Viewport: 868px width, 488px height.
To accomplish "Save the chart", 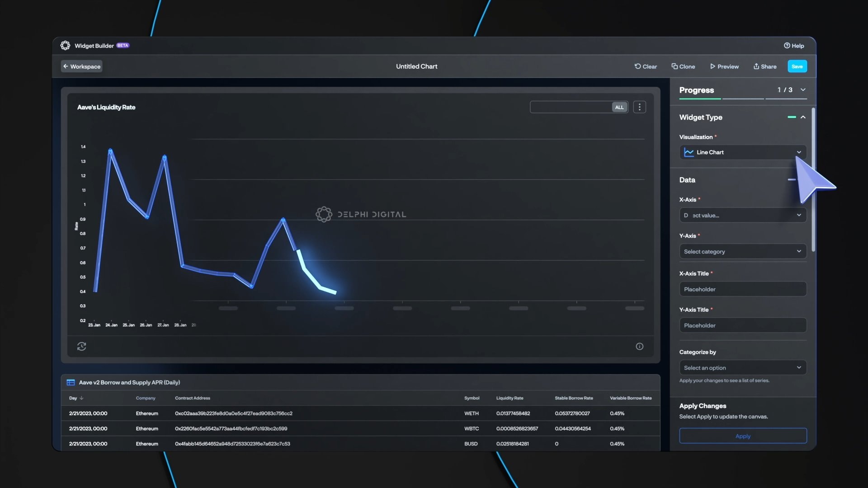I will coord(797,66).
